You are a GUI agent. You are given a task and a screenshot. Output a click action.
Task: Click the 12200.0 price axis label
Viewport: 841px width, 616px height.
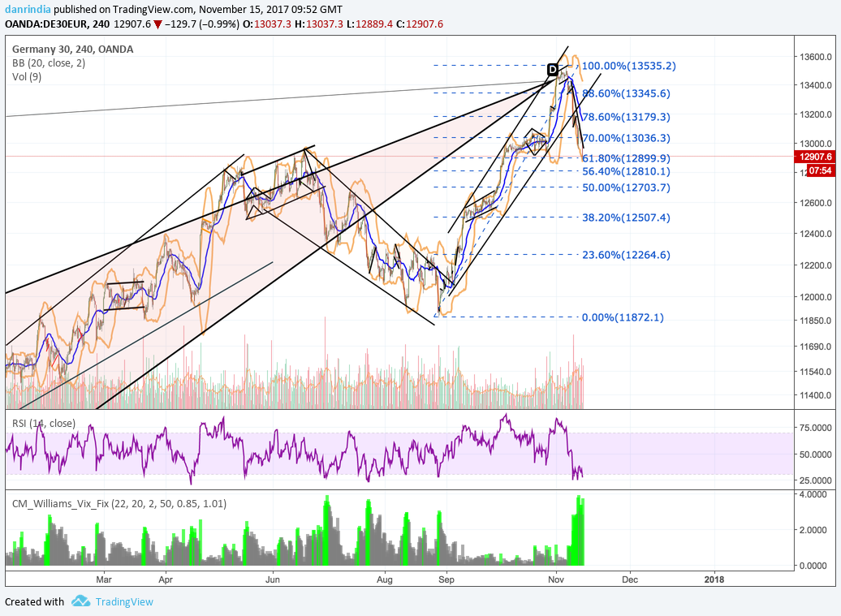point(816,265)
